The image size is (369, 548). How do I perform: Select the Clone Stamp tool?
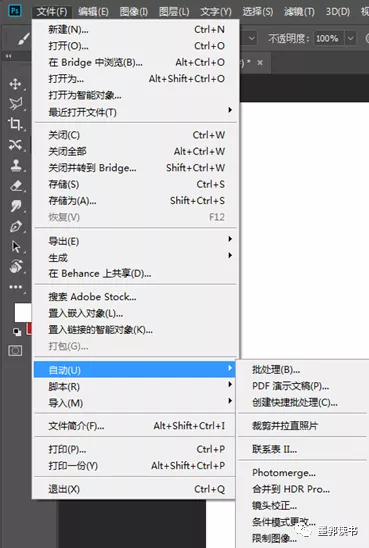pyautogui.click(x=16, y=165)
